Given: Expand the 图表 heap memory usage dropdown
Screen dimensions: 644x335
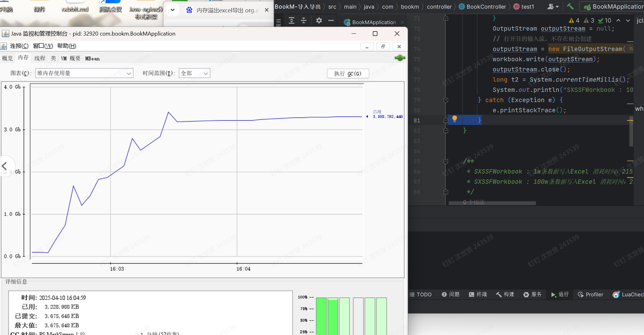Looking at the screenshot, I should [84, 73].
